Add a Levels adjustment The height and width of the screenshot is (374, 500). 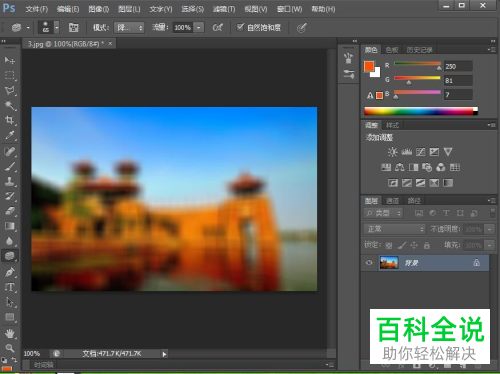(x=406, y=152)
